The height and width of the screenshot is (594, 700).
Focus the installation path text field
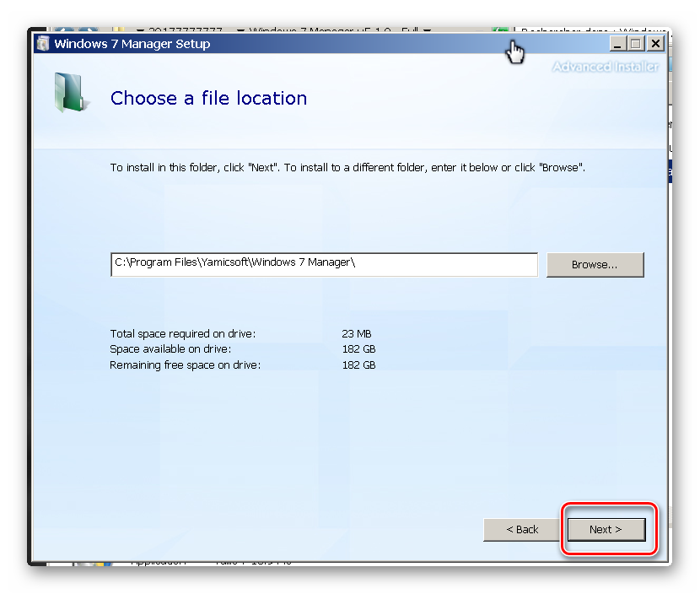[x=324, y=264]
